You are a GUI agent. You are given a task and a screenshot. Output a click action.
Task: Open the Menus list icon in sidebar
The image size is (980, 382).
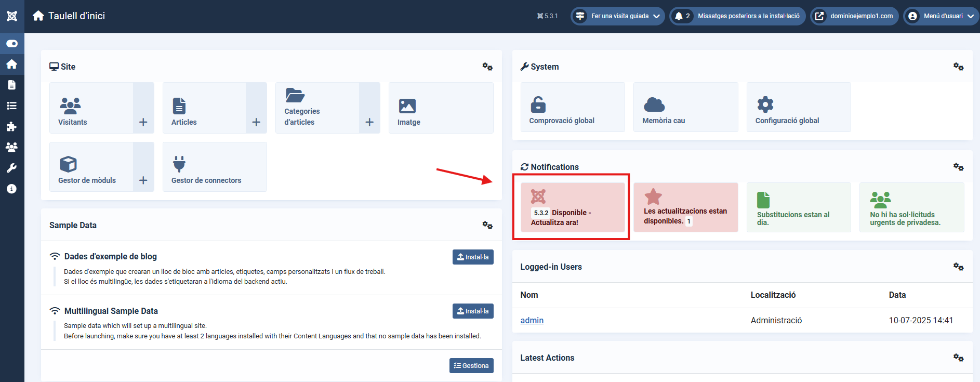pyautogui.click(x=12, y=106)
